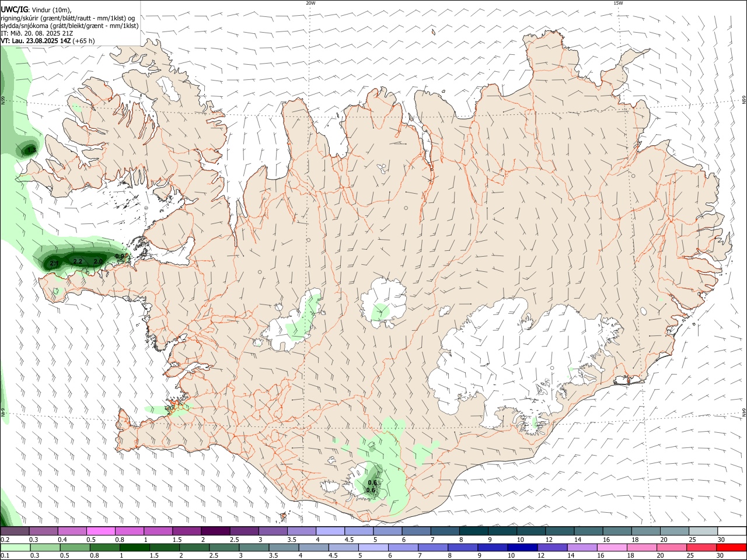This screenshot has height=560, width=747.
Task: Click the '25' label under the rain scale
Action: click(691, 556)
